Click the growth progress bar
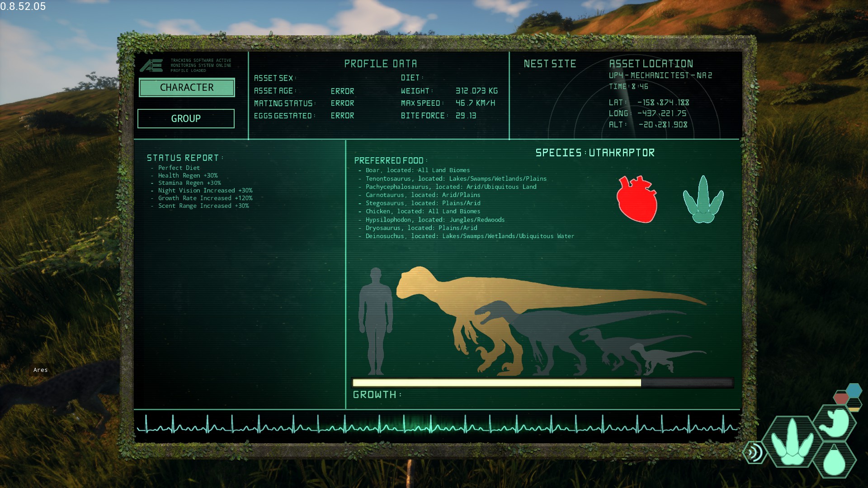Screen dimensions: 868x488 point(542,383)
